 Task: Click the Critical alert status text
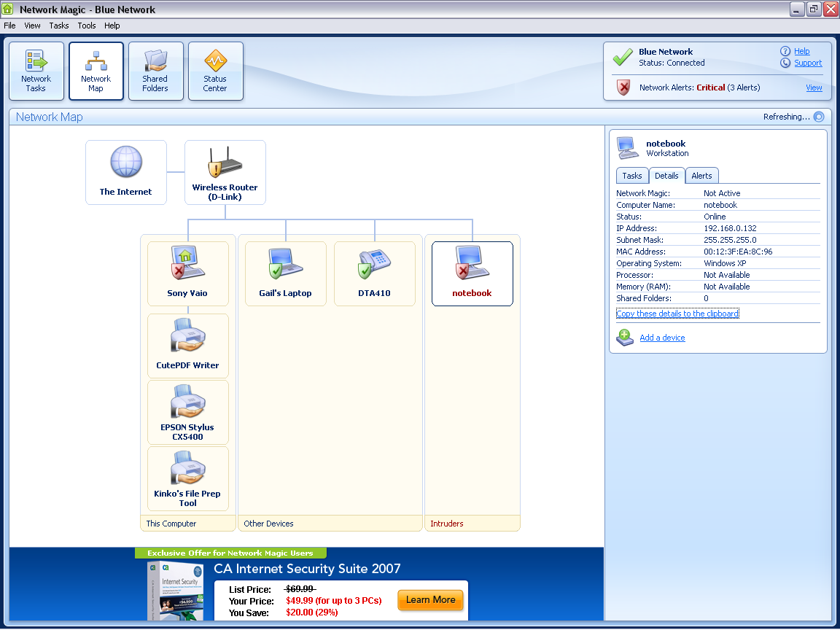pos(711,87)
